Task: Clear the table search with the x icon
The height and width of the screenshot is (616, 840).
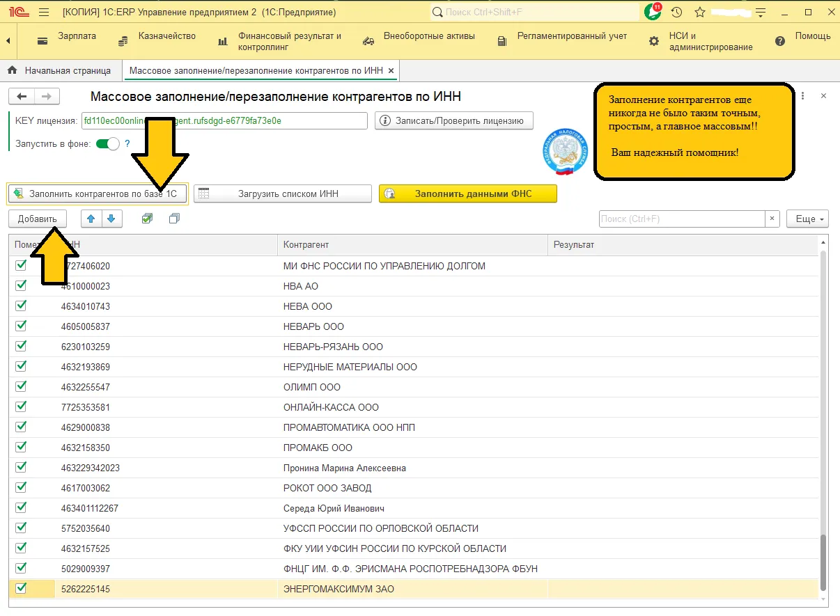Action: [772, 219]
